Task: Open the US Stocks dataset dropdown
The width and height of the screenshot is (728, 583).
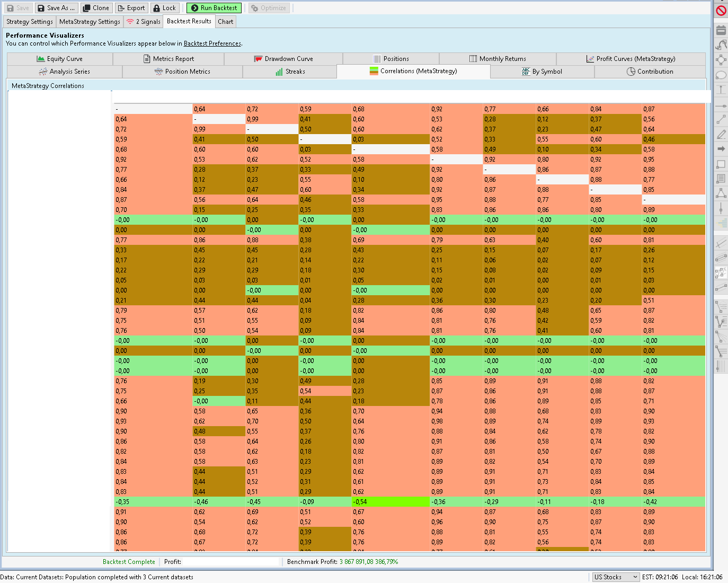Action: (616, 577)
